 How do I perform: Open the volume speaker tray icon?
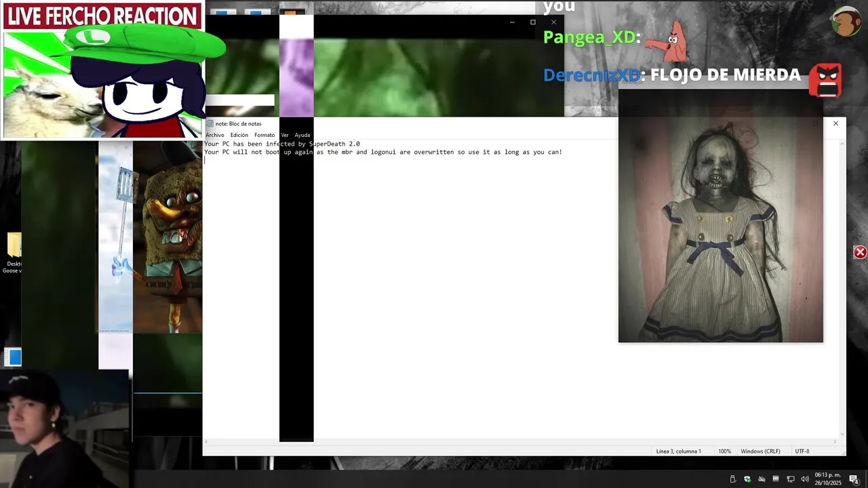[x=804, y=479]
